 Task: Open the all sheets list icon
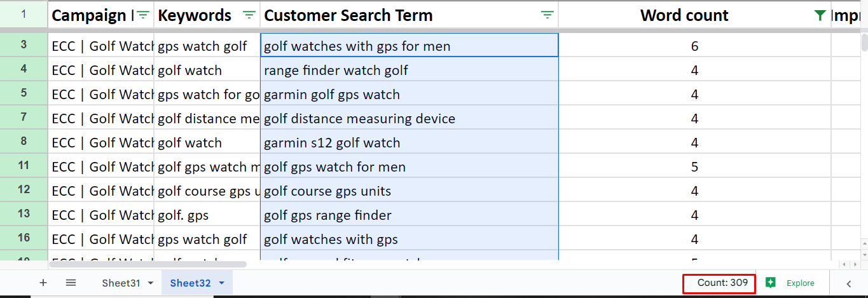point(71,283)
